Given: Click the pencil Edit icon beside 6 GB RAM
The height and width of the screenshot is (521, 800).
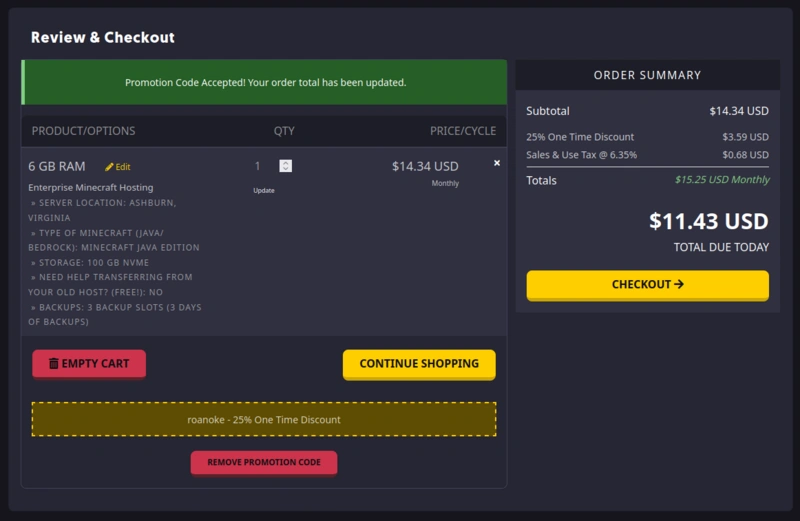Looking at the screenshot, I should [x=110, y=167].
